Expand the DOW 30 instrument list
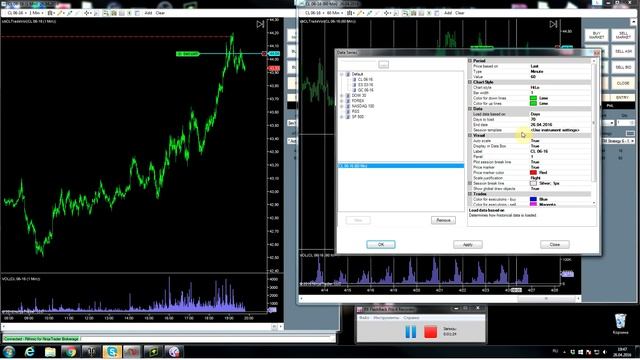Viewport: 640px width, 360px height. pos(342,96)
